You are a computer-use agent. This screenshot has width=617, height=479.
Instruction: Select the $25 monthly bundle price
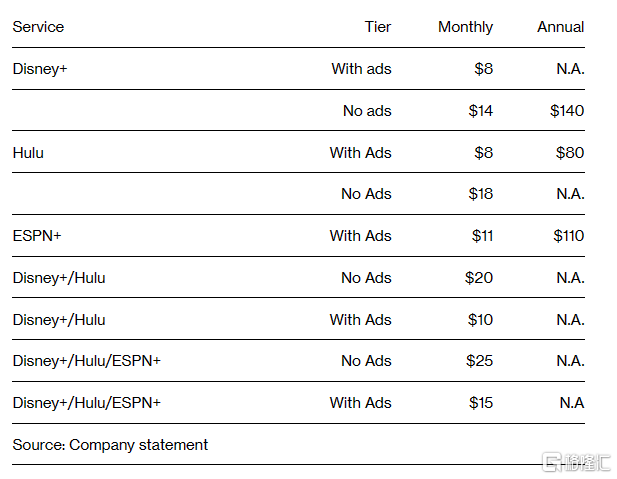pyautogui.click(x=479, y=361)
